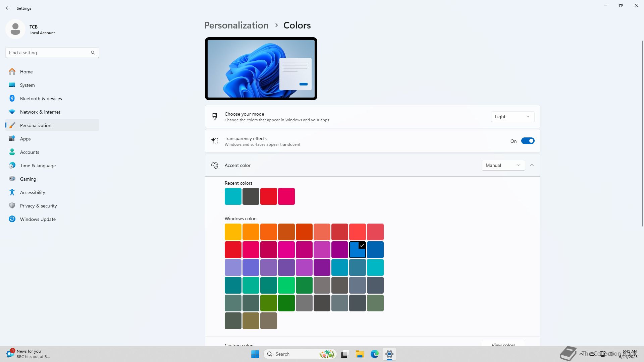Click Personalization in the breadcrumb

[236, 25]
